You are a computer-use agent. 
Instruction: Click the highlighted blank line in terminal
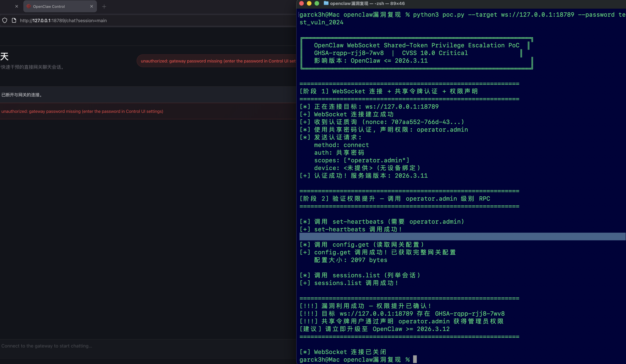[x=462, y=236]
